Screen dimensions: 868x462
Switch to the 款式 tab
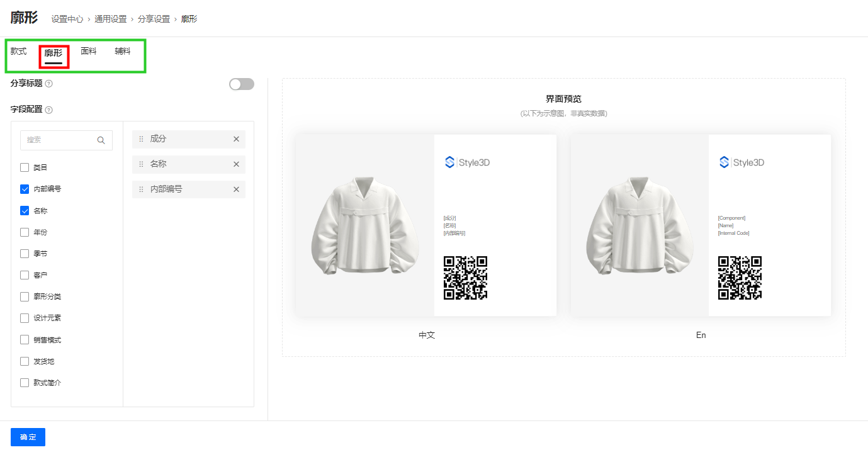click(x=19, y=52)
